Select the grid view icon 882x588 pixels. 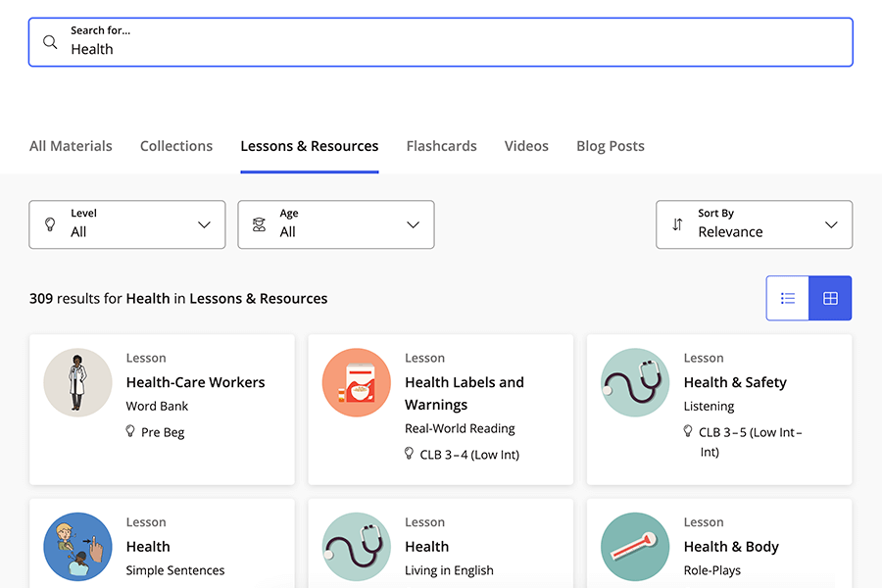[x=830, y=298]
